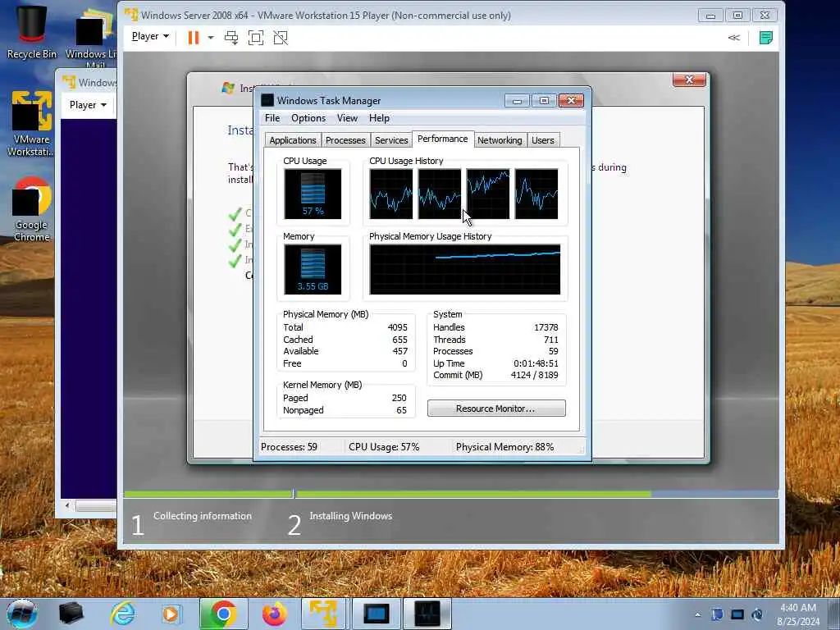This screenshot has height=630, width=840.
Task: Open the Recycle Bin desktop icon
Action: coord(32,32)
